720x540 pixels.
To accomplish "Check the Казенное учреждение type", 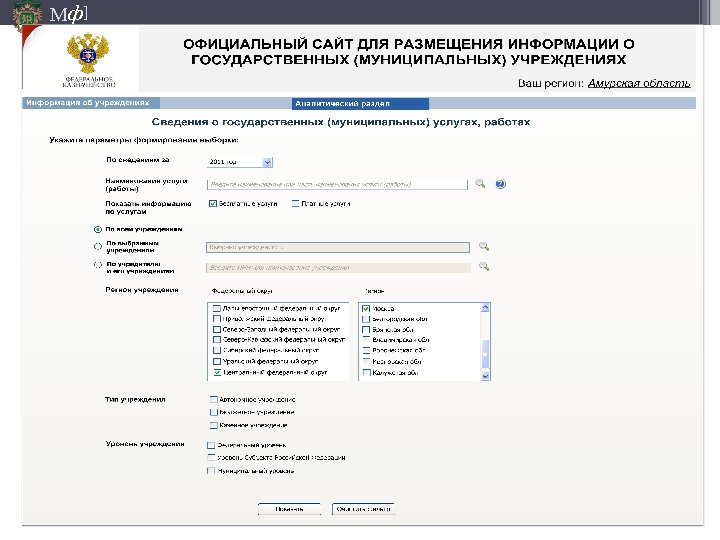I will [x=214, y=425].
